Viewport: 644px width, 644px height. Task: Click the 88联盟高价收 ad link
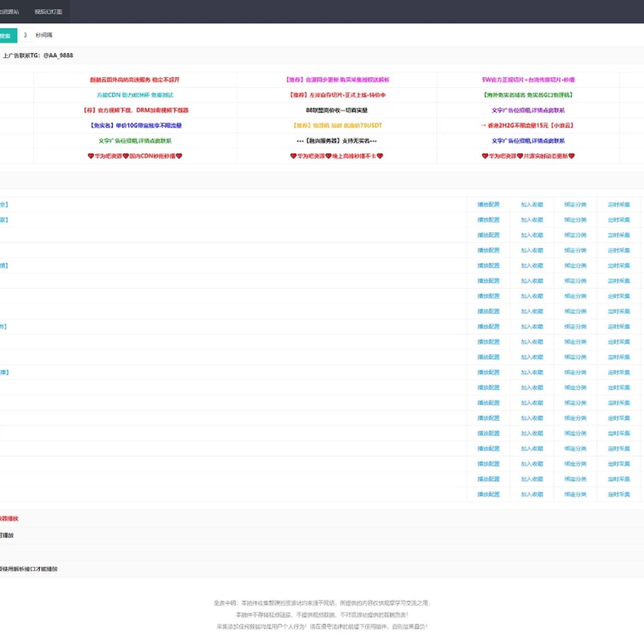pos(337,110)
